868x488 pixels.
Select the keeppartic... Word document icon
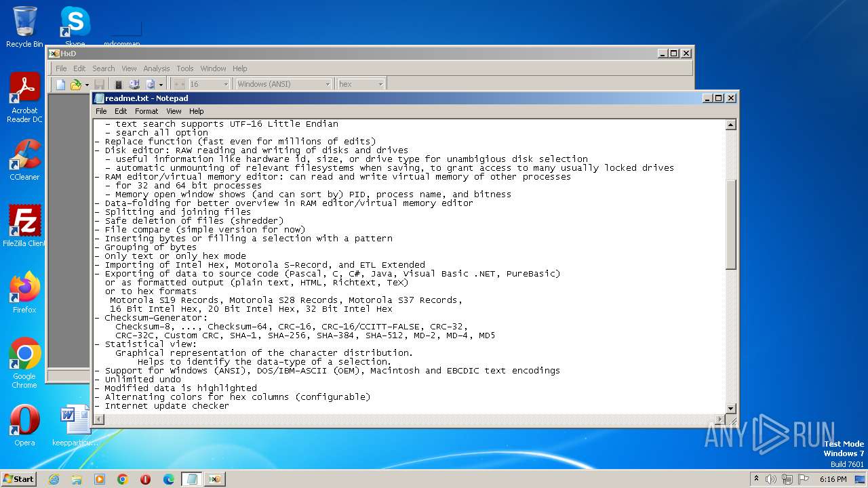pyautogui.click(x=75, y=426)
